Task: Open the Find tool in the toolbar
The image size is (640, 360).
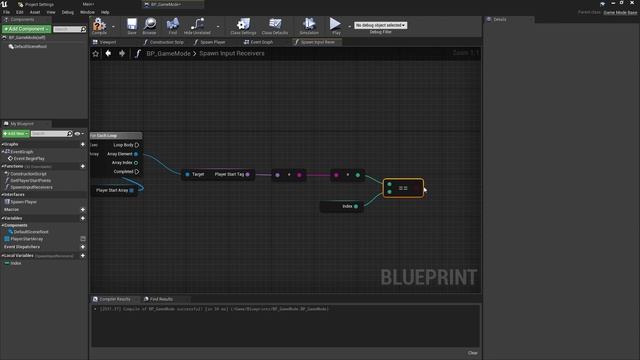Action: (173, 25)
